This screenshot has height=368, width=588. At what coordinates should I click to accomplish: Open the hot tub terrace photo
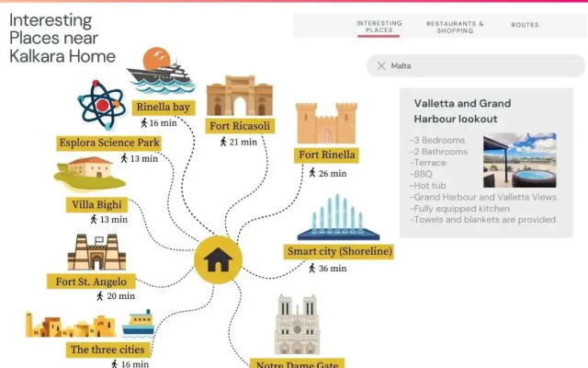point(519,161)
